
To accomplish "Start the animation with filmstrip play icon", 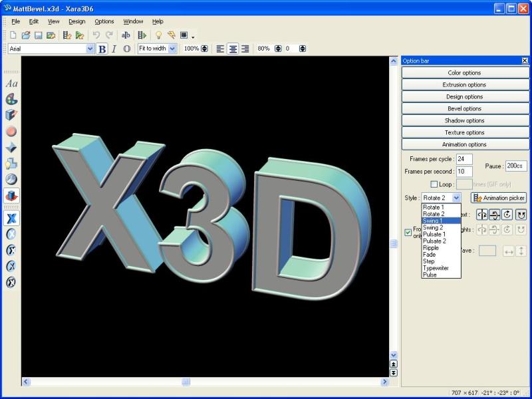I will click(142, 35).
